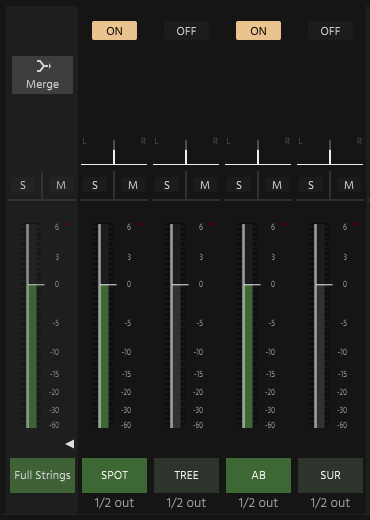The width and height of the screenshot is (370, 520).
Task: Turn off the AB mic ON toggle
Action: click(x=258, y=31)
